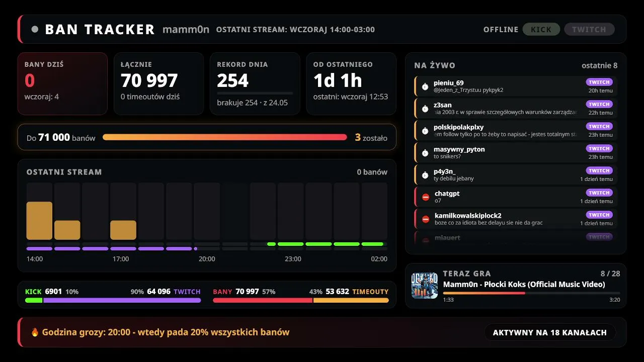Click the progress bar toward 71 000 banów
The image size is (644, 362).
click(225, 137)
